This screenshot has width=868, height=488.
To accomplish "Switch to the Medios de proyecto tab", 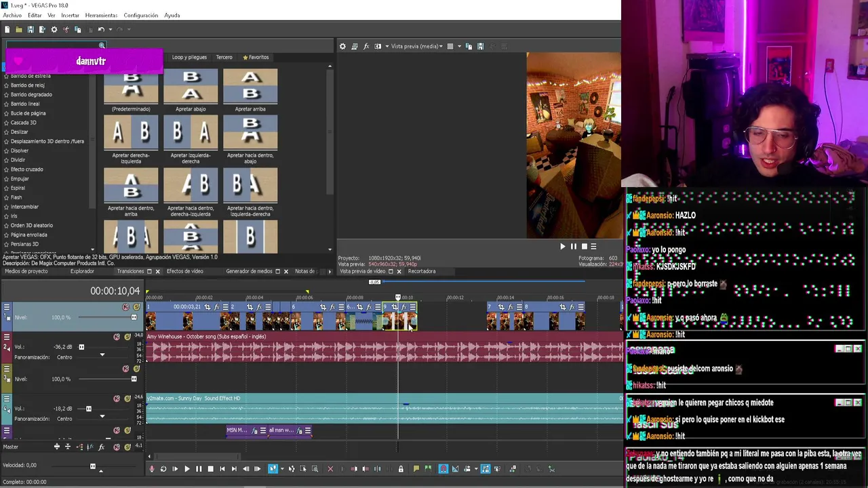I will coord(27,271).
